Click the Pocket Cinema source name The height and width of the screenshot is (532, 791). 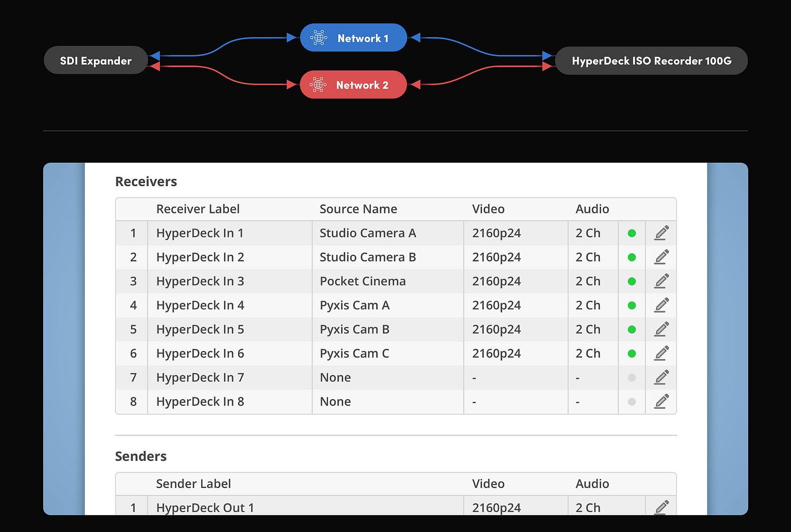363,281
